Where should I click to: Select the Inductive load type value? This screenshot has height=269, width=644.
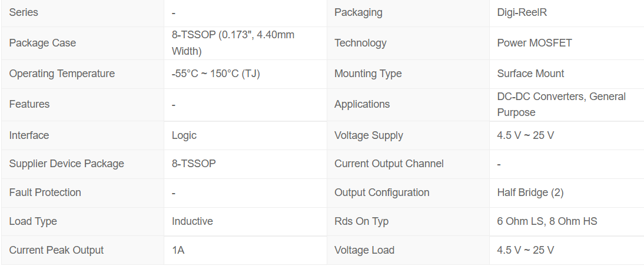coord(192,221)
